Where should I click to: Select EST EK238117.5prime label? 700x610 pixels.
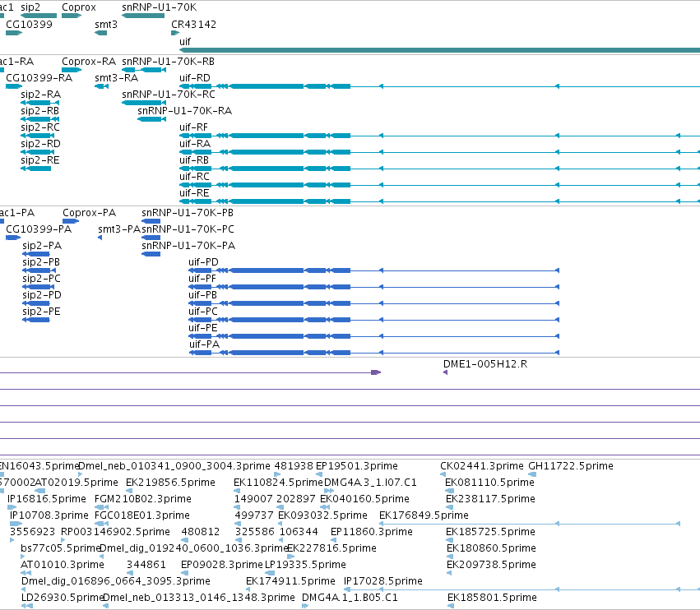490,499
